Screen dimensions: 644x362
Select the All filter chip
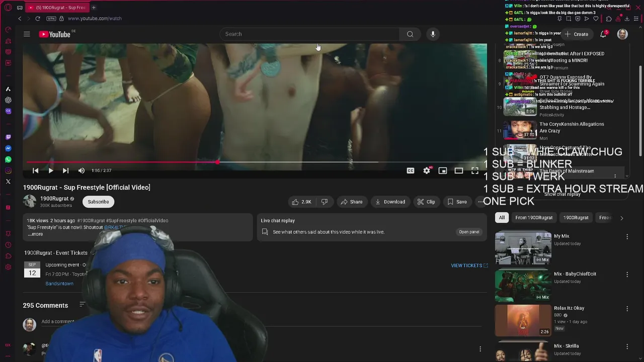pyautogui.click(x=502, y=218)
